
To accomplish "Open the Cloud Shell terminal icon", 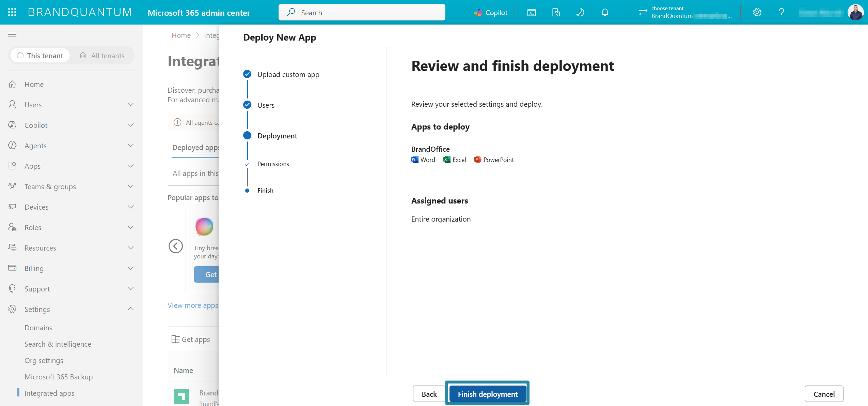I will coord(531,13).
